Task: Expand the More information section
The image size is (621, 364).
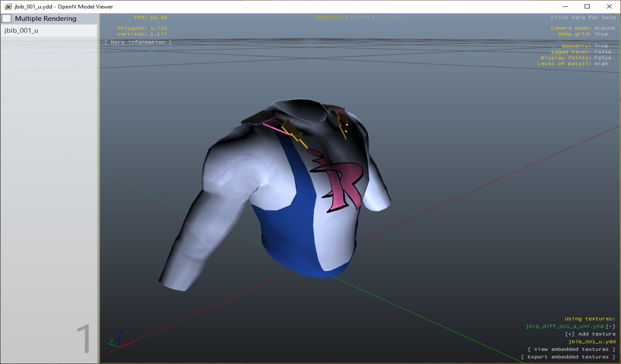Action: (x=138, y=43)
